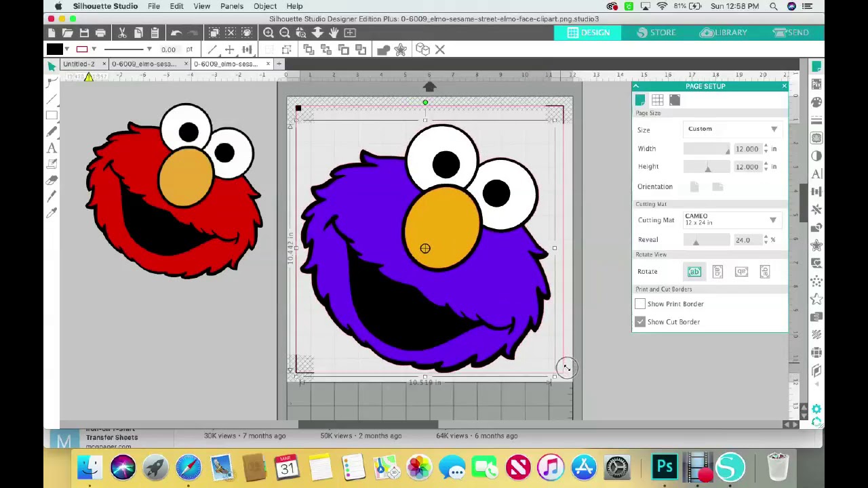The height and width of the screenshot is (488, 868).
Task: Select the second Rotate view option
Action: 717,272
